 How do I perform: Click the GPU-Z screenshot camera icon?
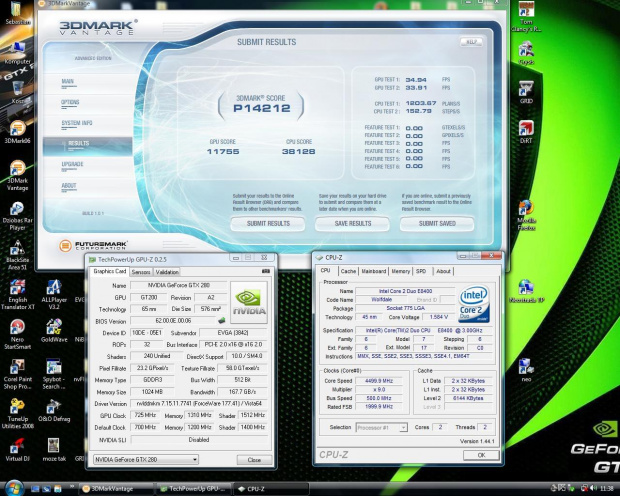click(x=266, y=271)
